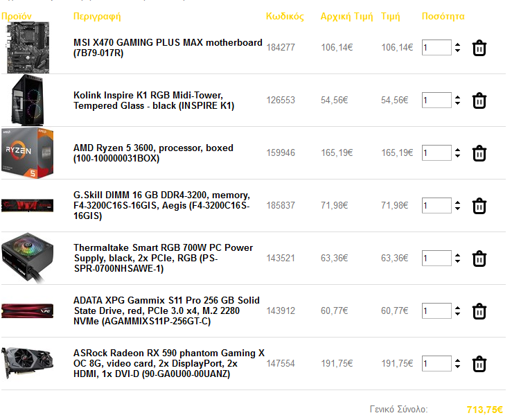Delete AMD Ryzen 5 3600 from cart
The width and height of the screenshot is (512, 420).
pos(479,153)
